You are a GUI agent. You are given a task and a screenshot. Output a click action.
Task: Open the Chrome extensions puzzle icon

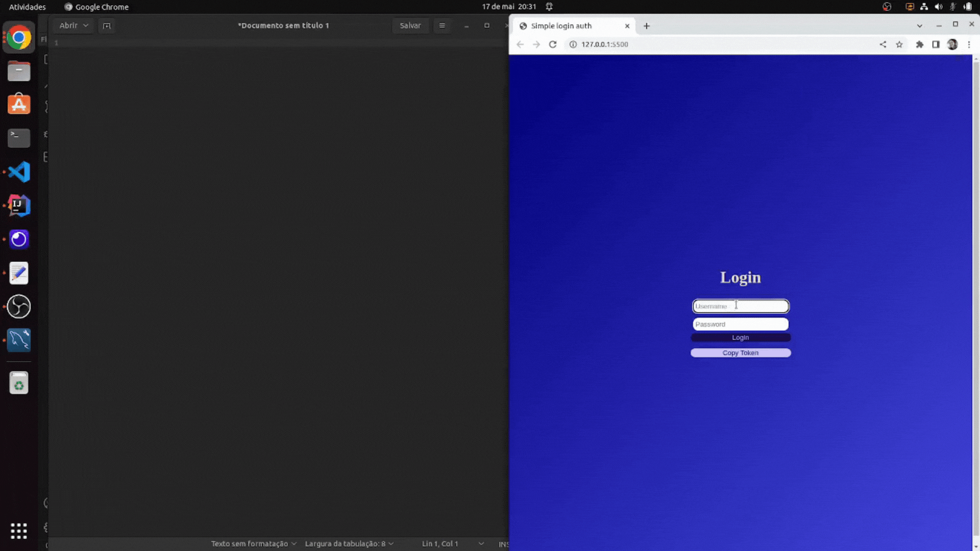point(919,44)
